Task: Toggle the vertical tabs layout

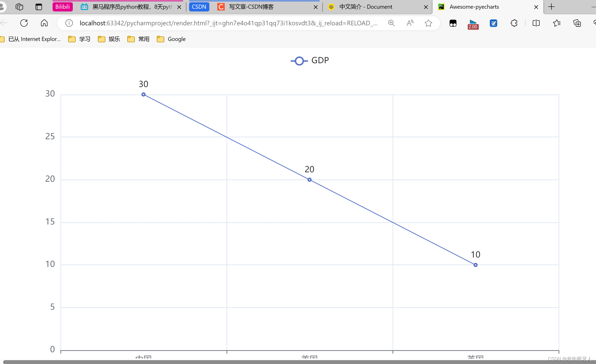Action: 39,7
